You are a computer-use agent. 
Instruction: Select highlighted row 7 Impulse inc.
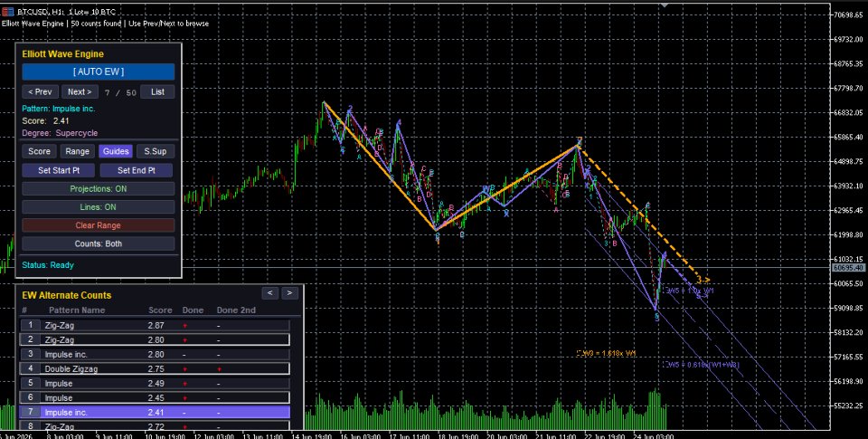pos(155,412)
